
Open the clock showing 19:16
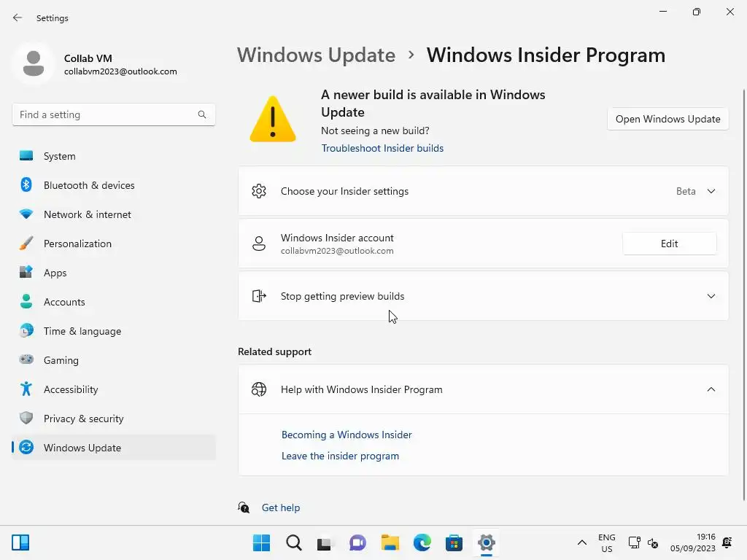693,542
